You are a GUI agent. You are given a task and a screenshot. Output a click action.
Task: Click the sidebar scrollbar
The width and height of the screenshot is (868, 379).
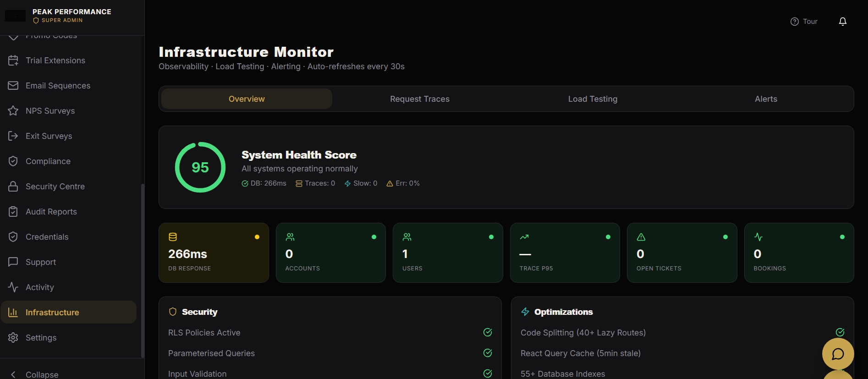click(x=143, y=270)
